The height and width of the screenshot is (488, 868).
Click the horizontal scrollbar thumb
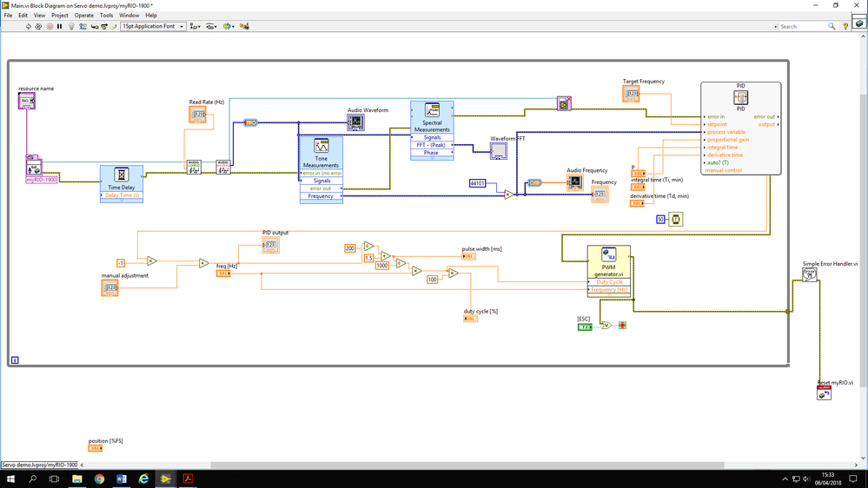pyautogui.click(x=467, y=465)
